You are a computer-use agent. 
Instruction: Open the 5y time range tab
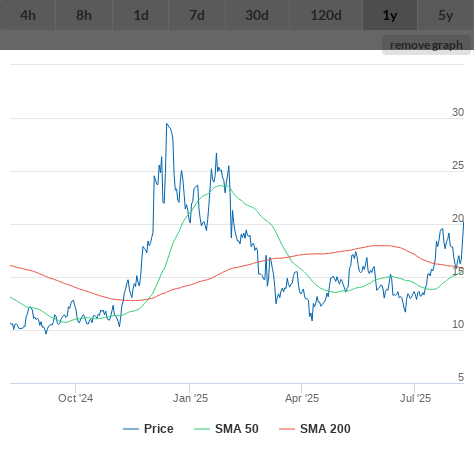point(446,15)
